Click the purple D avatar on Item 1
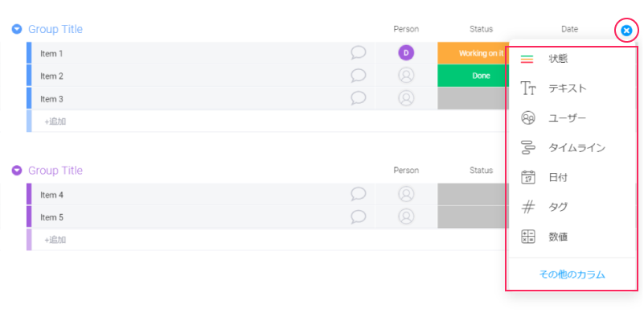Screen dimensions: 644x326 (x=406, y=53)
